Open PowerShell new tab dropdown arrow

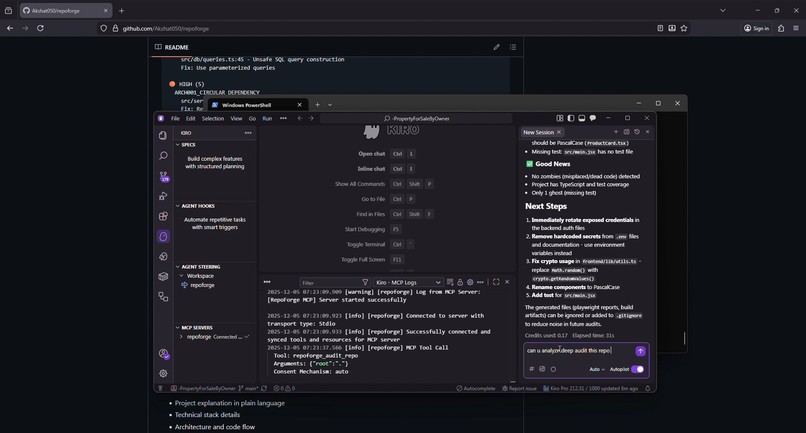pyautogui.click(x=330, y=105)
